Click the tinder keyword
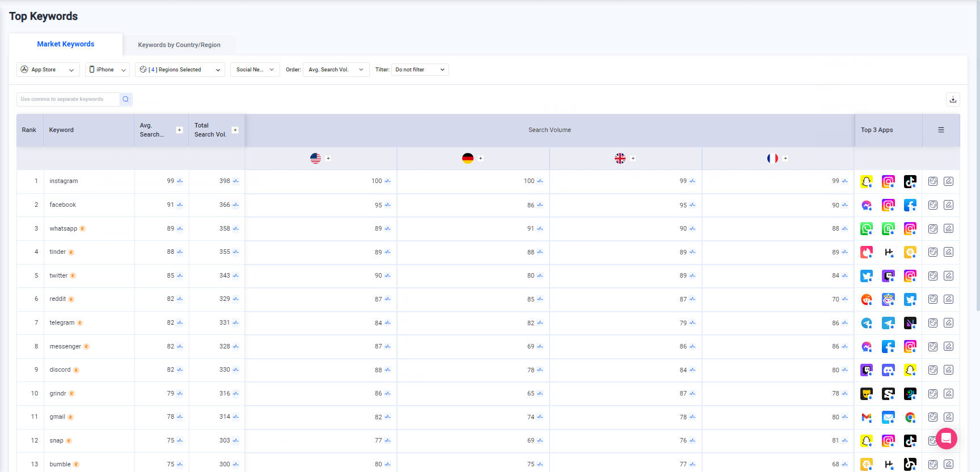 58,252
